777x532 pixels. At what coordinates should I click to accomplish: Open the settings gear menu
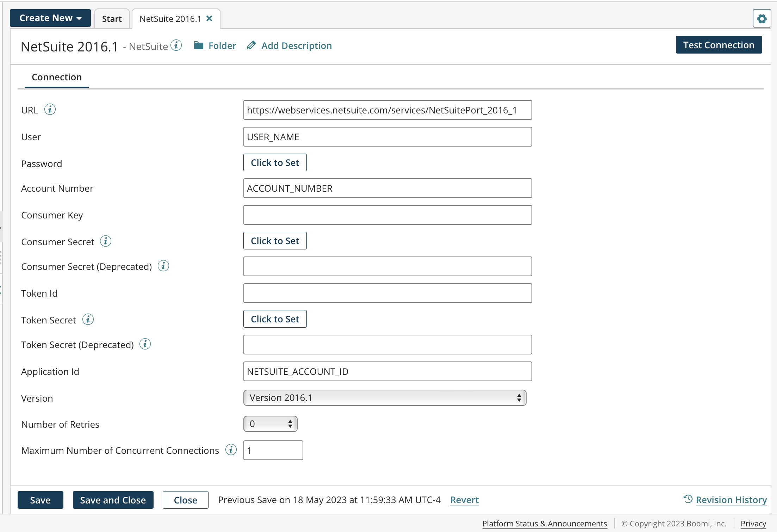pyautogui.click(x=762, y=18)
